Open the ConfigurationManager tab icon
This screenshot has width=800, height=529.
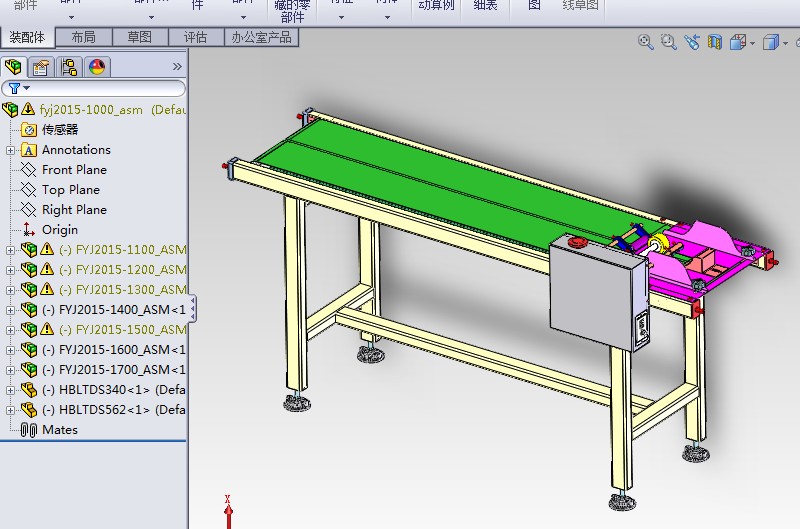point(68,67)
